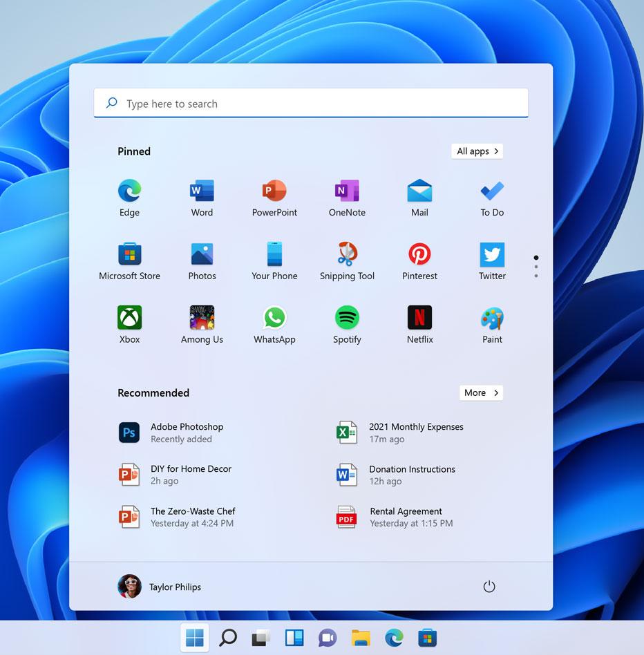The image size is (644, 655).
Task: Launch the Twitter app
Action: [492, 261]
